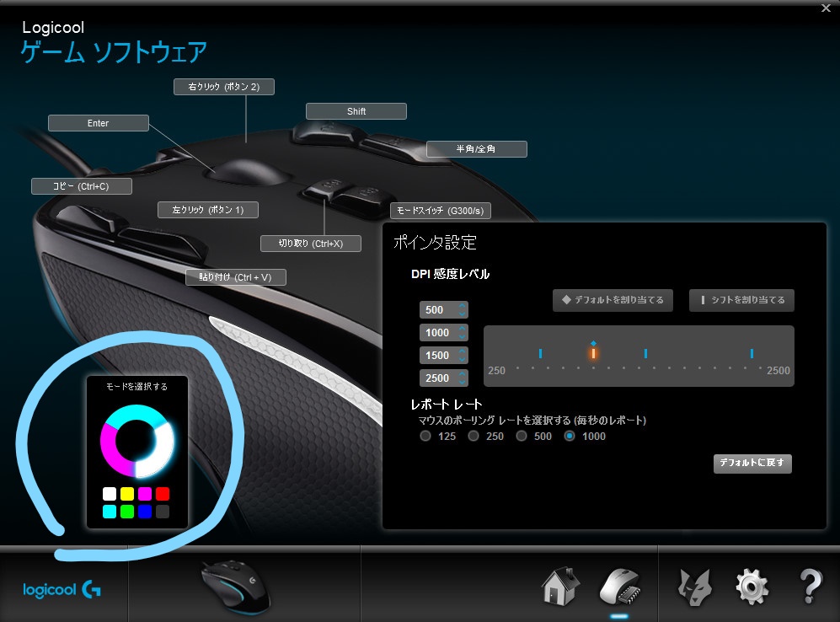Select the 500 report rate option

coord(522,436)
